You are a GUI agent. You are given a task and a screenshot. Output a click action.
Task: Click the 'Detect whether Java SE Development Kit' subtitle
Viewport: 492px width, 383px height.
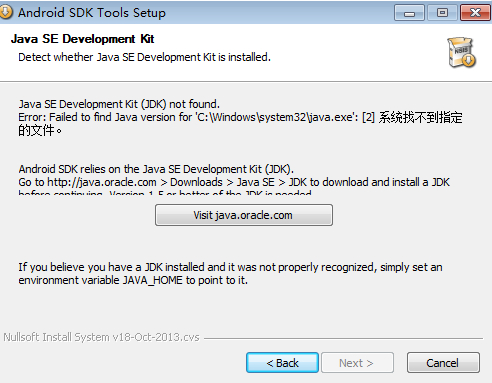click(x=144, y=57)
